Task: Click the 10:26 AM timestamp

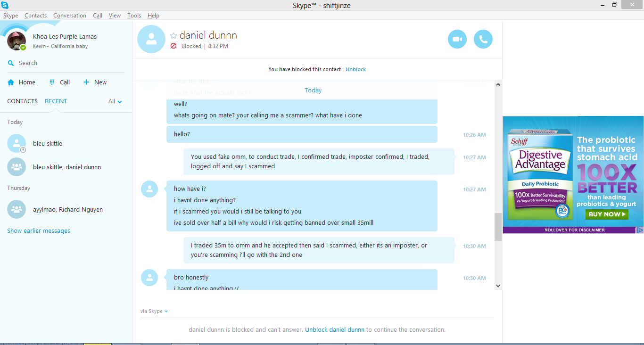Action: click(474, 135)
